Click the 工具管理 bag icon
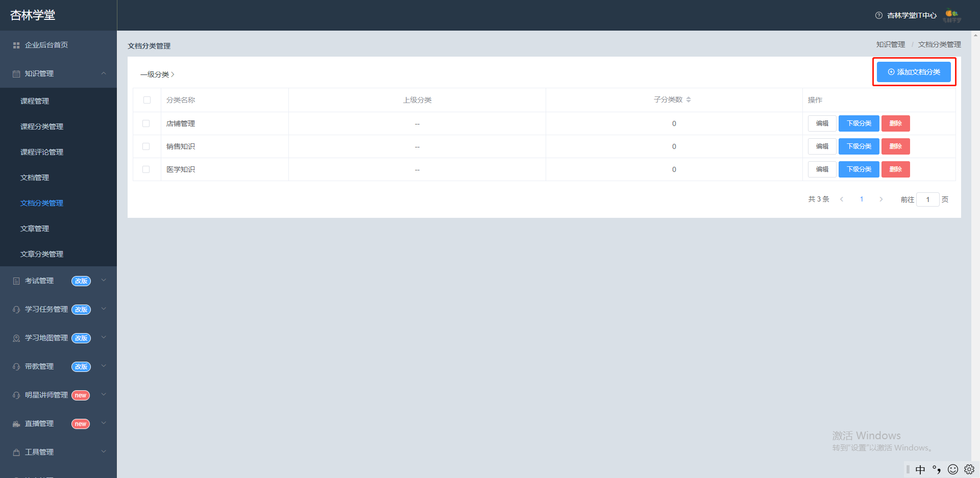 click(16, 452)
